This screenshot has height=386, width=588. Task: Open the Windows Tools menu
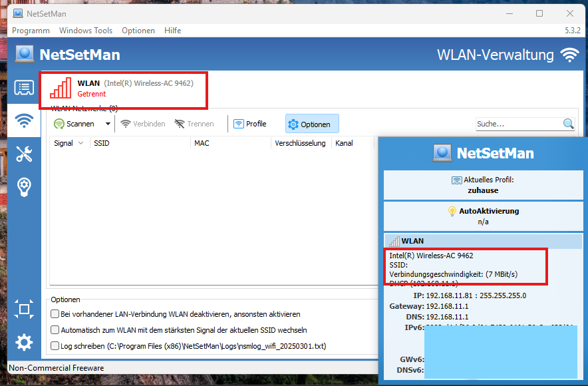pyautogui.click(x=86, y=31)
